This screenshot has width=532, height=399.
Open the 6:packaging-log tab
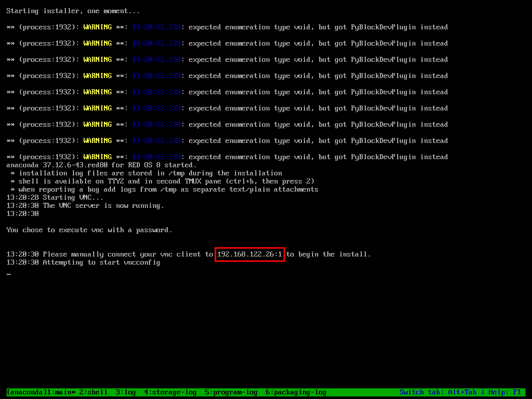click(x=295, y=392)
